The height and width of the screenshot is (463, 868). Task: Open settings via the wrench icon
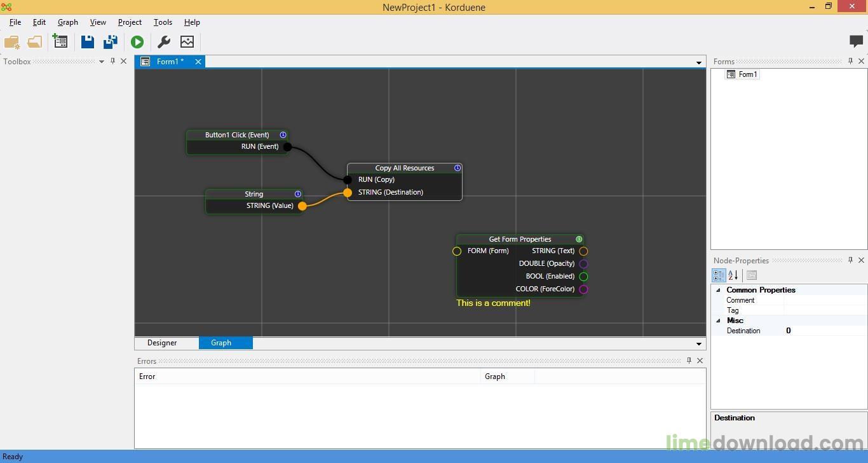(x=164, y=42)
